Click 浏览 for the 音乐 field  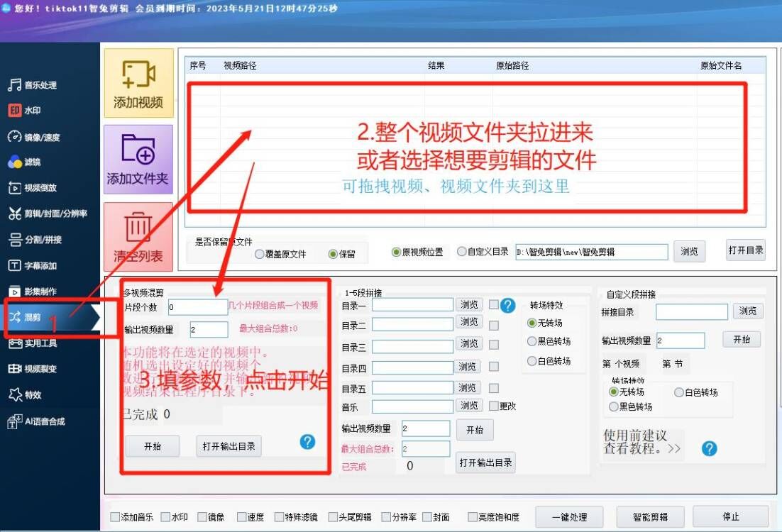[469, 405]
